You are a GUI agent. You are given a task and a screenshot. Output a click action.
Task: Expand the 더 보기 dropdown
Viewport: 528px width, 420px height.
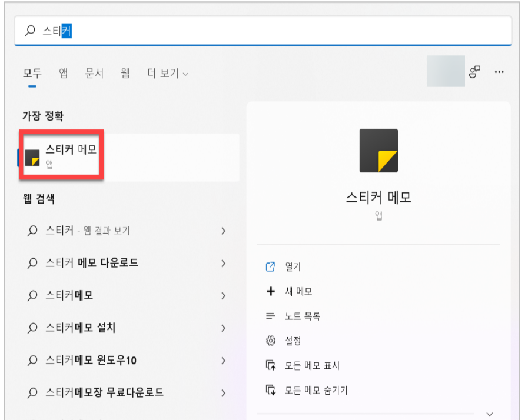[x=167, y=73]
